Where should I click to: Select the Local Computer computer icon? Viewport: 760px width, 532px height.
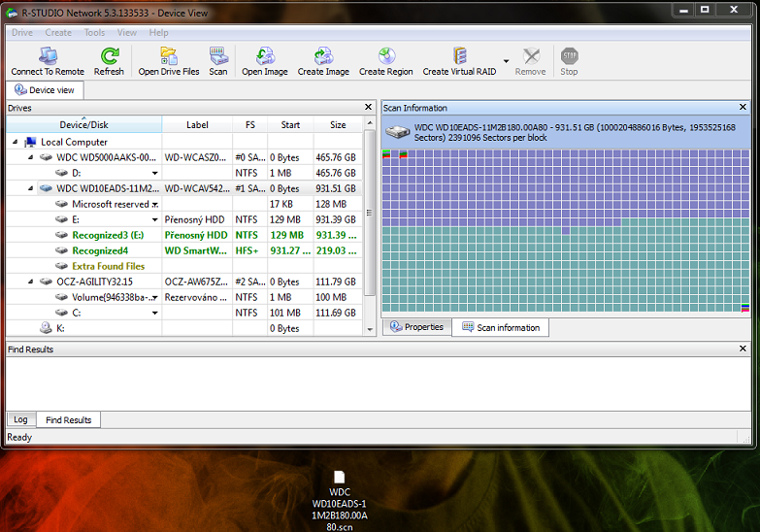coord(30,142)
